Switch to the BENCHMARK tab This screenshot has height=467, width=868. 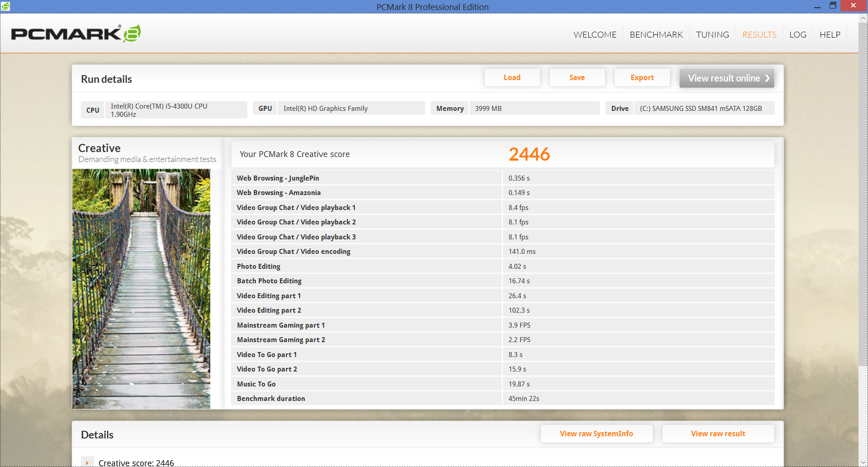(x=656, y=35)
